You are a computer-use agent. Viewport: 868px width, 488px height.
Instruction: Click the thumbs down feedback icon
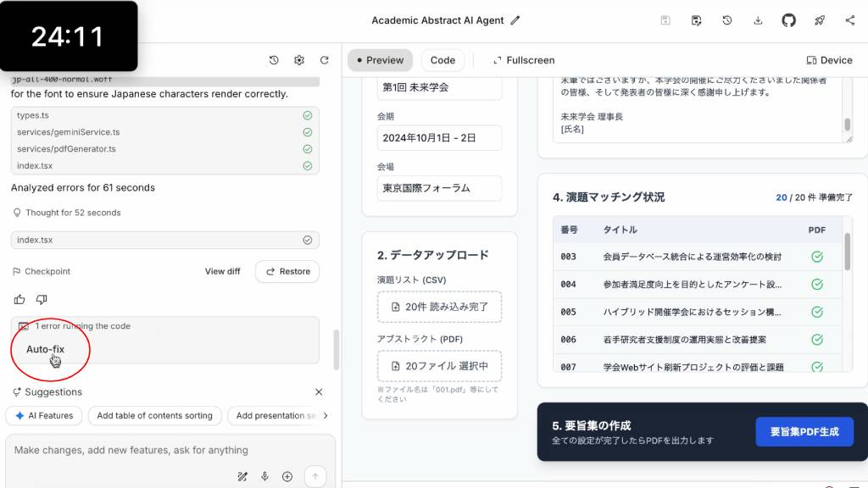pos(42,299)
